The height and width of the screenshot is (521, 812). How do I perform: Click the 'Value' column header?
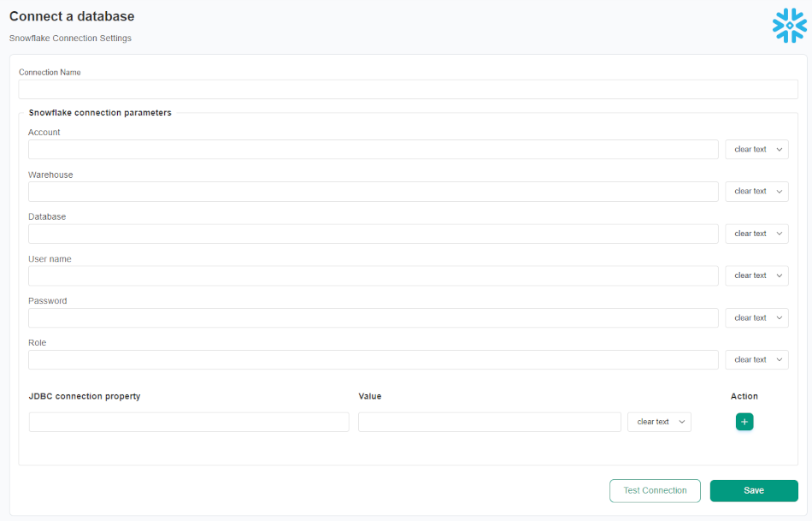(x=370, y=396)
